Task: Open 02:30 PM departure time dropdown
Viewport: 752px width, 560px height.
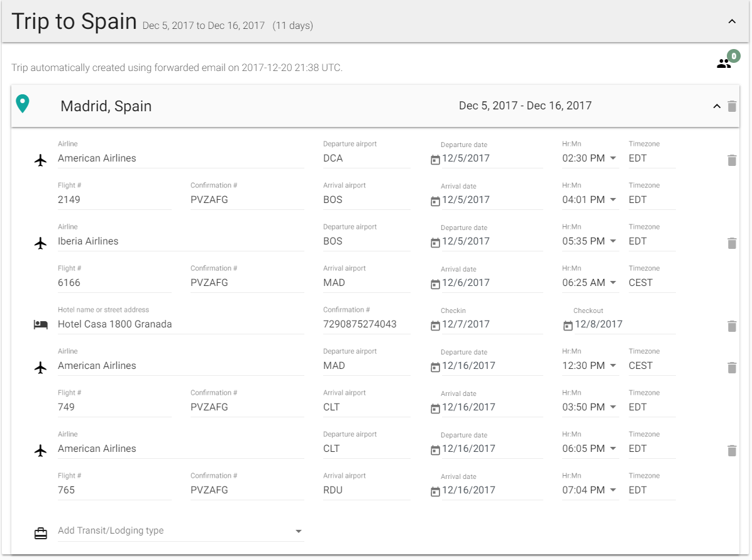Action: (x=613, y=158)
